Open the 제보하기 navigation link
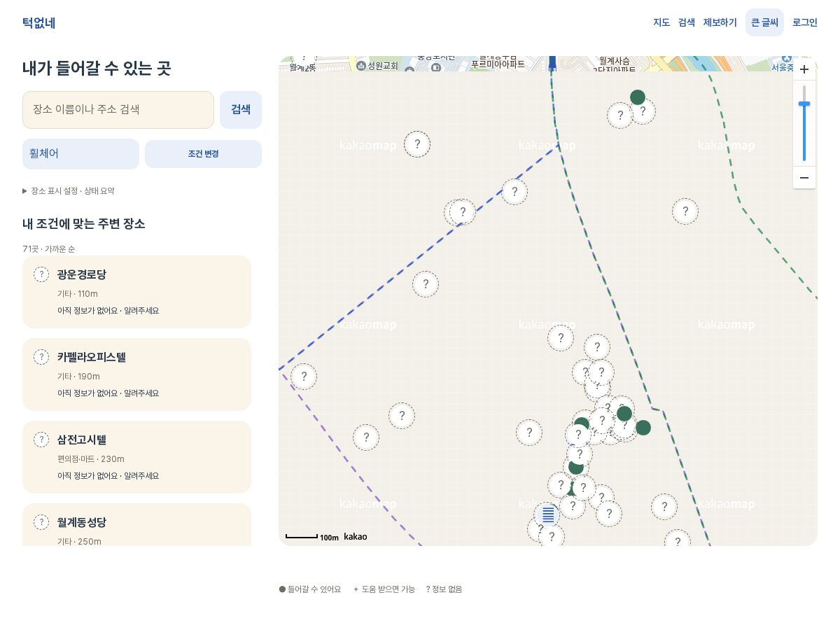Viewport: 840px width, 630px height. click(x=720, y=22)
